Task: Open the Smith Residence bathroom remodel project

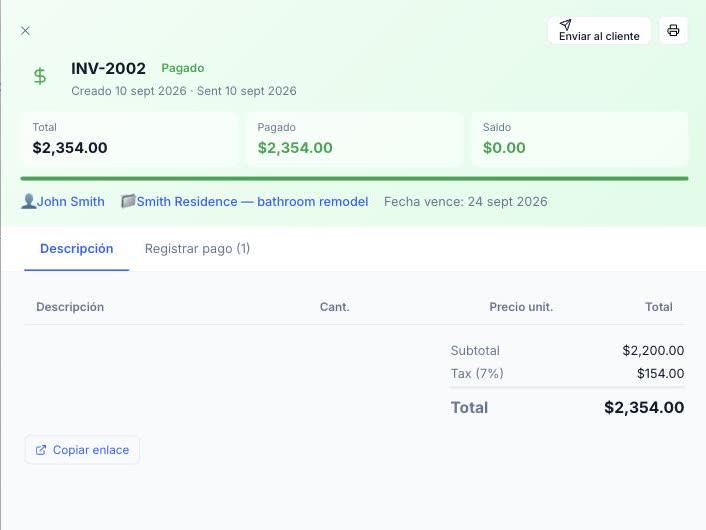Action: (x=252, y=201)
